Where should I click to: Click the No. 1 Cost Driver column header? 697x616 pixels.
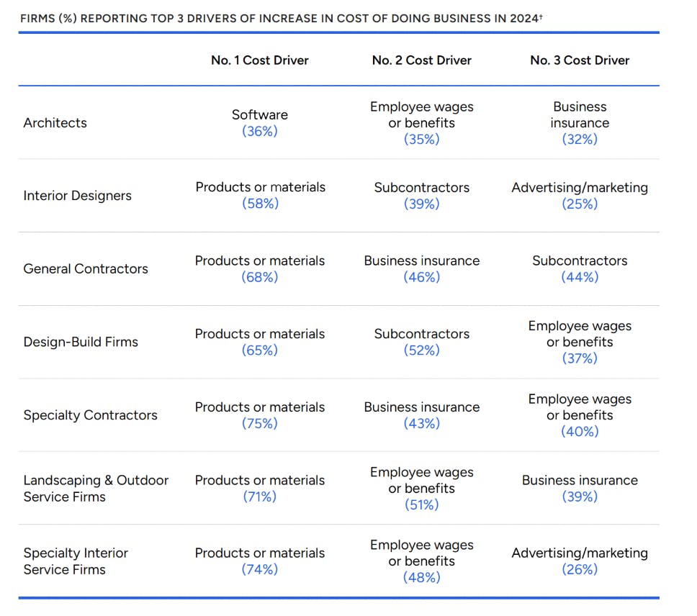click(259, 60)
